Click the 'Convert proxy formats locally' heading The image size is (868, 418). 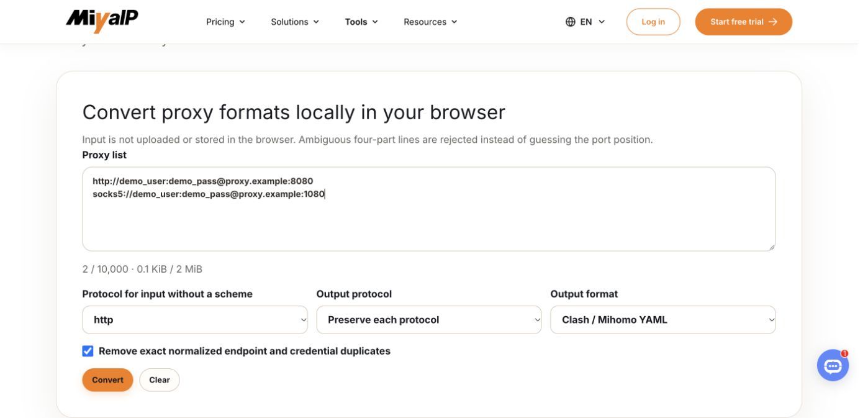[x=294, y=112]
